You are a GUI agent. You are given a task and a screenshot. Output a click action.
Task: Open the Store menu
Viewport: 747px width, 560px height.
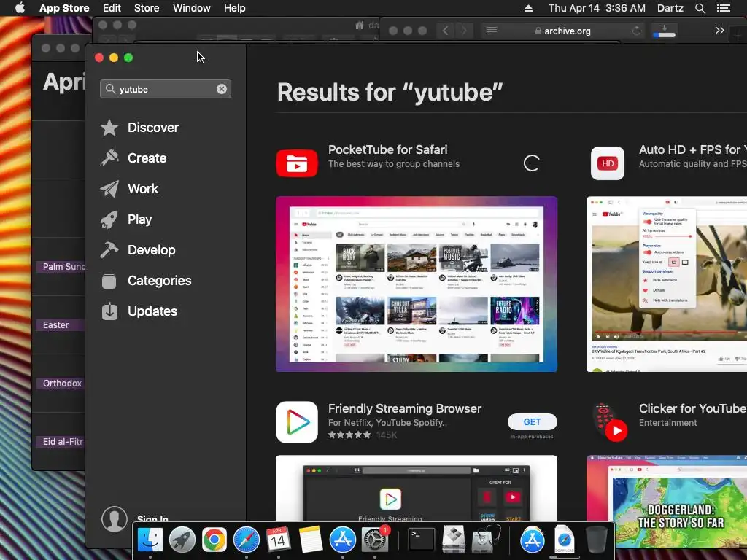click(x=147, y=8)
